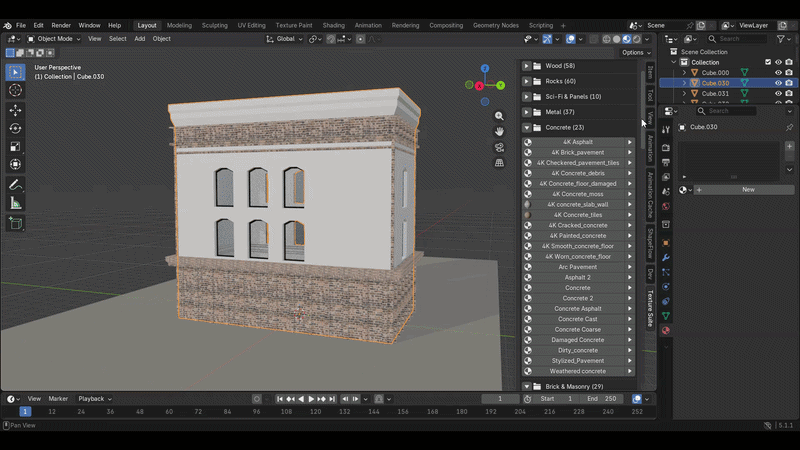Open the Tool properties tab icon

[x=666, y=130]
